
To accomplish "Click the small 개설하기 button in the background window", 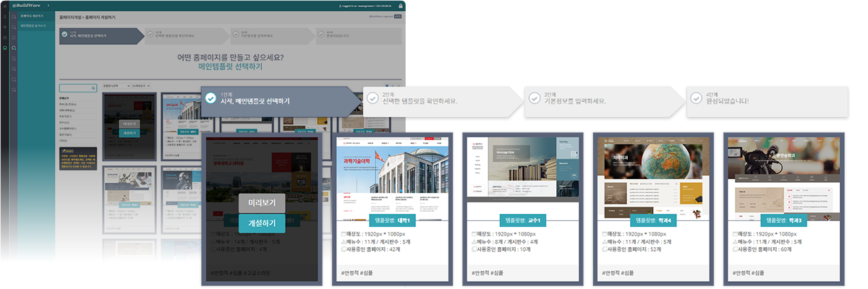I will coord(129,133).
